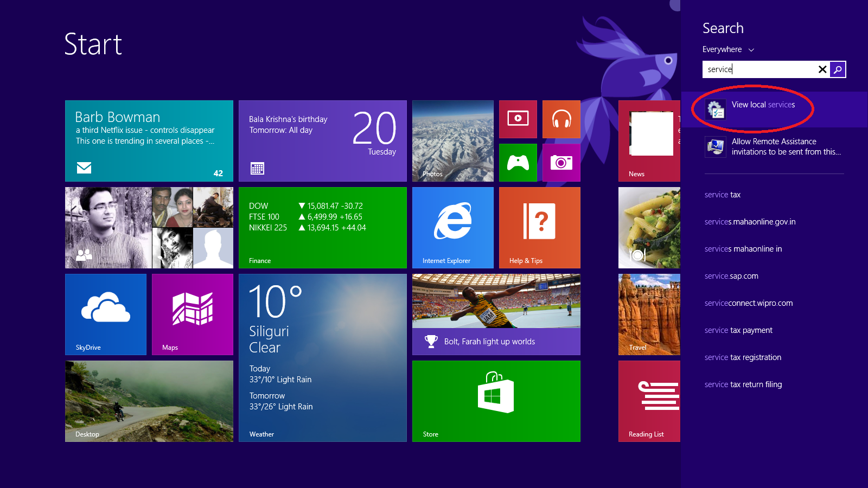Launch the Music headphones tile

pos(561,119)
